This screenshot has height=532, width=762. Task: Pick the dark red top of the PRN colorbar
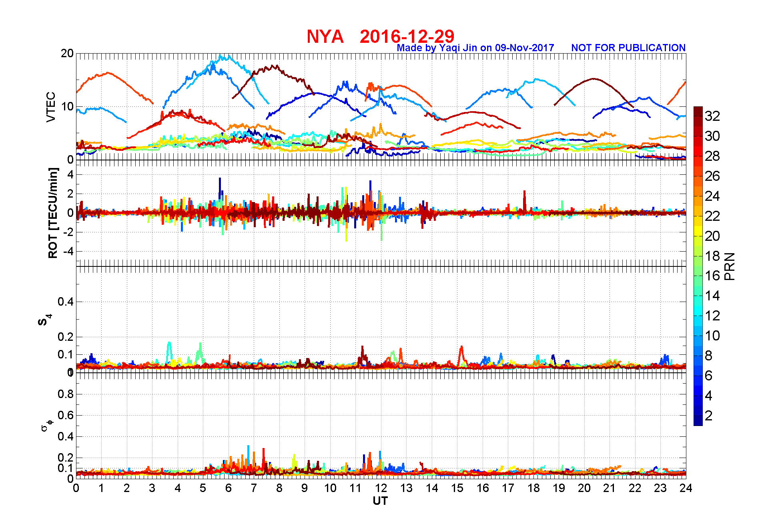[x=698, y=112]
